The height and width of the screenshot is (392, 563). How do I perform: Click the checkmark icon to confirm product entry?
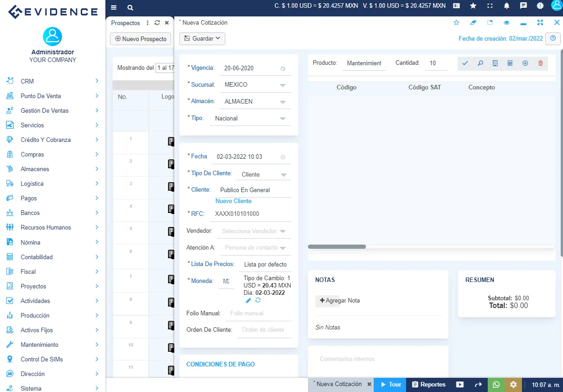465,63
